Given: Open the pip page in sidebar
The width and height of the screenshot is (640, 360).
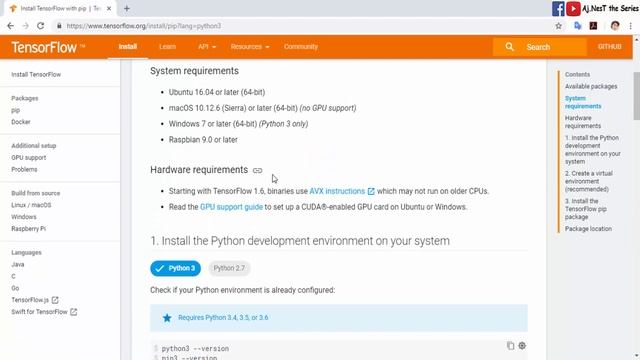Looking at the screenshot, I should pyautogui.click(x=16, y=110).
